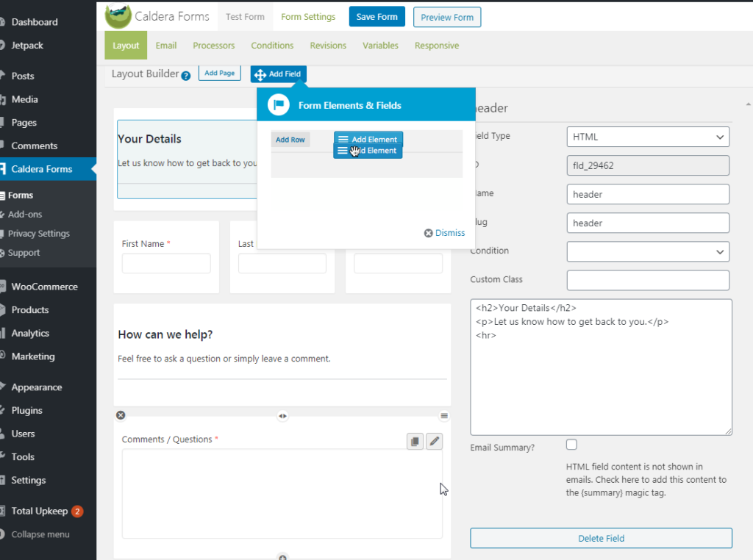This screenshot has width=753, height=560.
Task: Click the plus icon below Comments row
Action: click(x=282, y=557)
